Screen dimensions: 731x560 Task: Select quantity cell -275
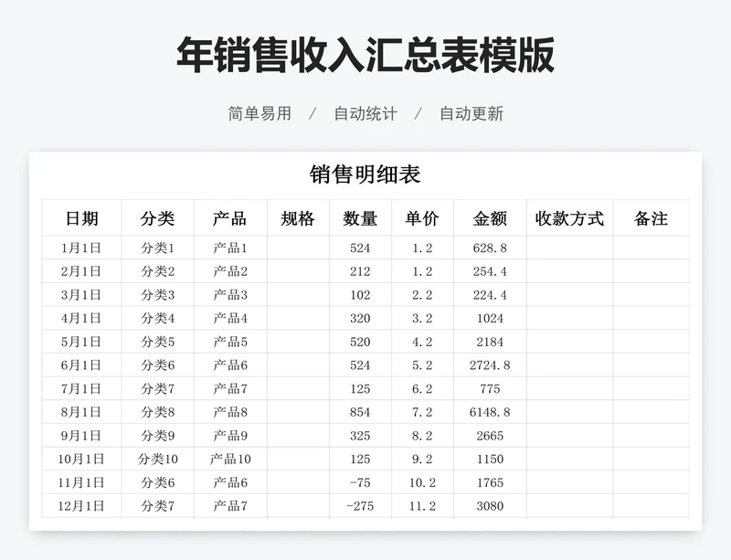tap(360, 506)
